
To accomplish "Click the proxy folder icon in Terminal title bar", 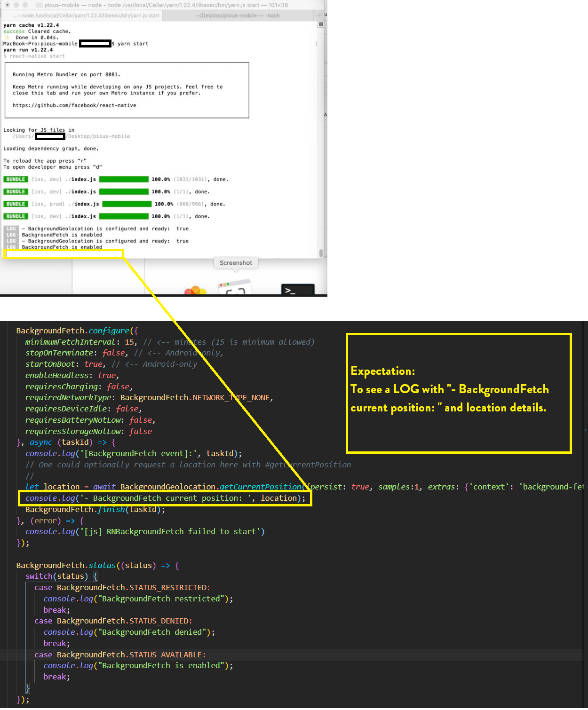I will pyautogui.click(x=39, y=5).
